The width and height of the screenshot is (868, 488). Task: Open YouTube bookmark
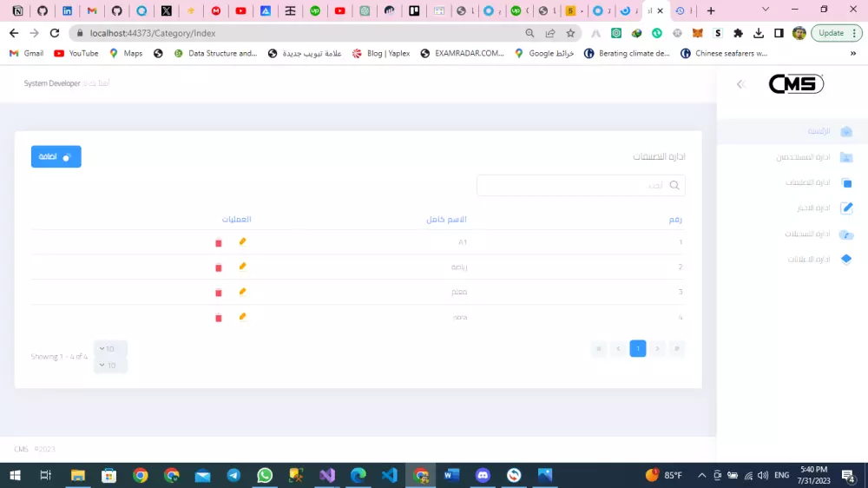click(x=76, y=53)
